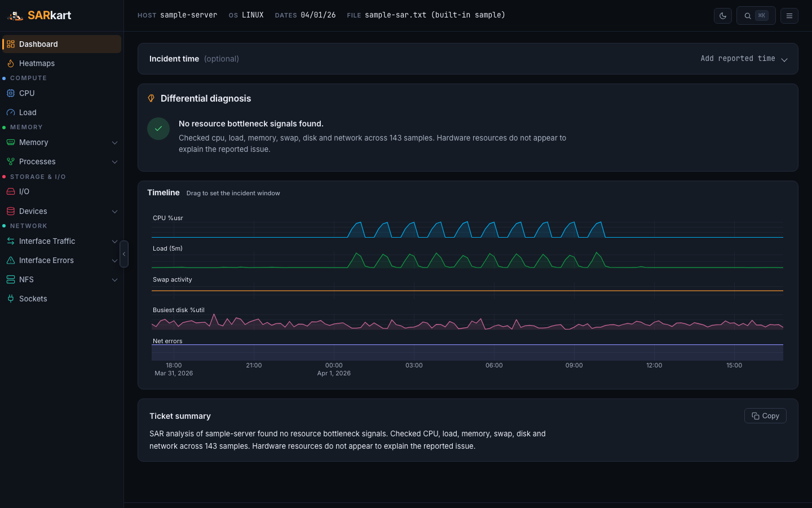Click the Memory module icon
Screen dimensions: 812x508
click(11, 142)
